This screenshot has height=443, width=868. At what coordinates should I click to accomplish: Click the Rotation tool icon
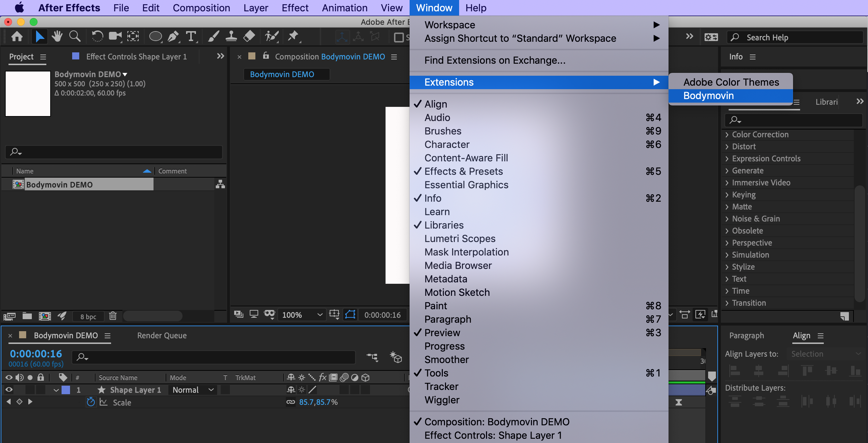point(97,36)
